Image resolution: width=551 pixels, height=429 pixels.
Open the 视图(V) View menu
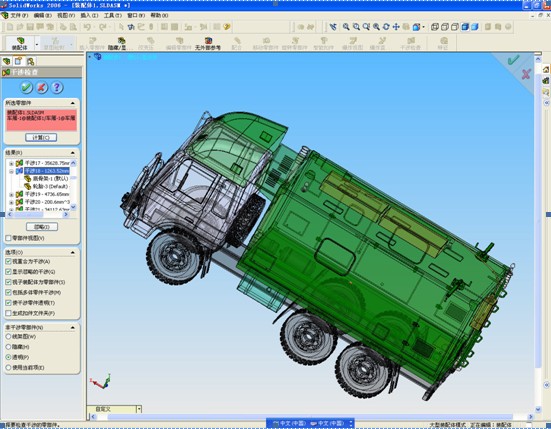[x=66, y=15]
